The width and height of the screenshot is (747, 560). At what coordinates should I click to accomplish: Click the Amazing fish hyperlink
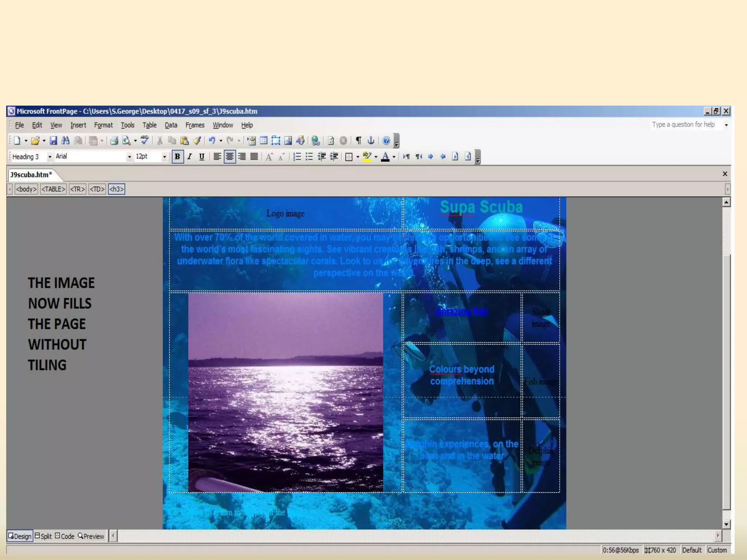pyautogui.click(x=461, y=312)
